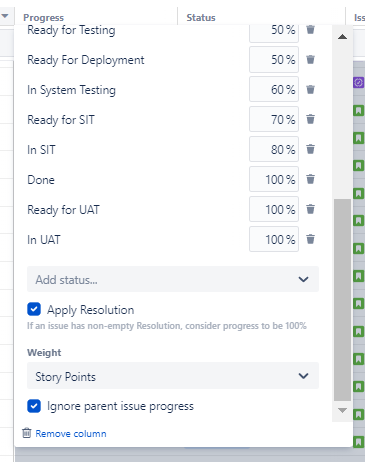Click the Progress column header
365x462 pixels.
tap(43, 17)
